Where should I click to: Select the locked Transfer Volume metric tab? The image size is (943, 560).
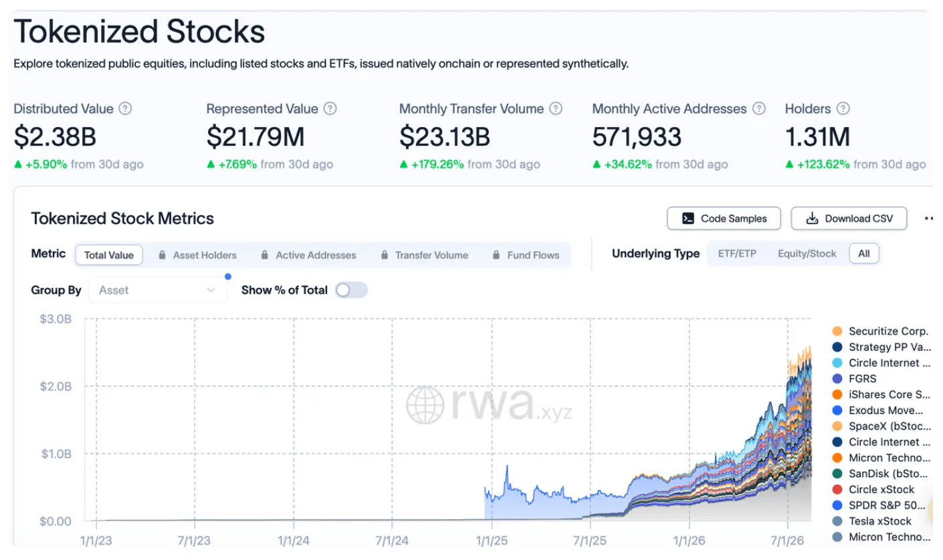[x=425, y=255]
